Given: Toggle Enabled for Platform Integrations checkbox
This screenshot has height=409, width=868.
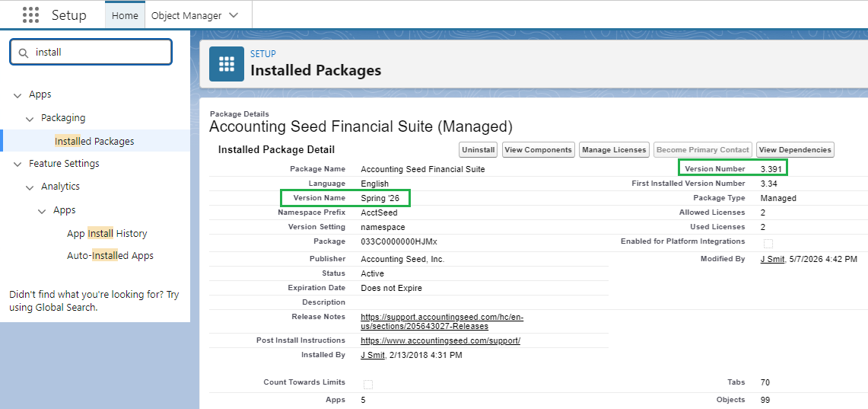Looking at the screenshot, I should [x=768, y=243].
